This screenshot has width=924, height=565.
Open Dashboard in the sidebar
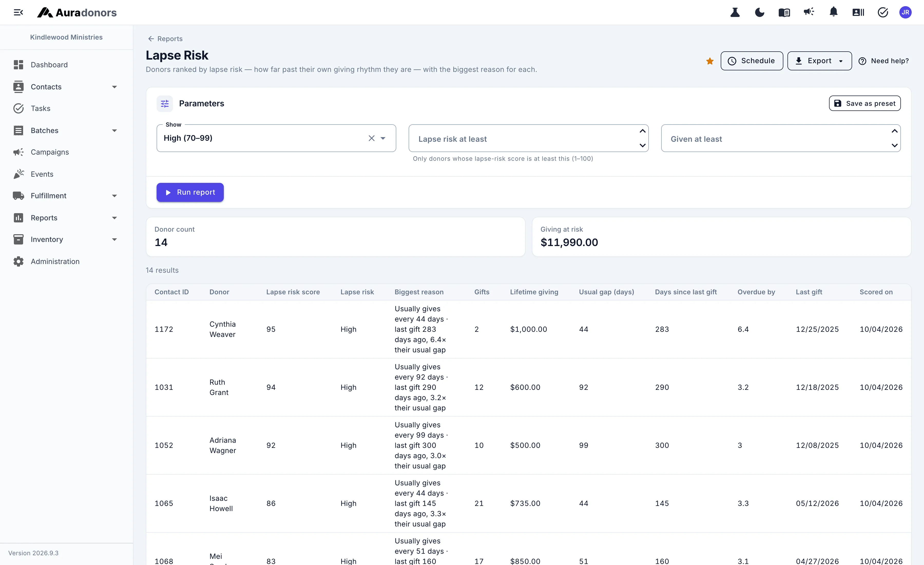[x=66, y=65]
